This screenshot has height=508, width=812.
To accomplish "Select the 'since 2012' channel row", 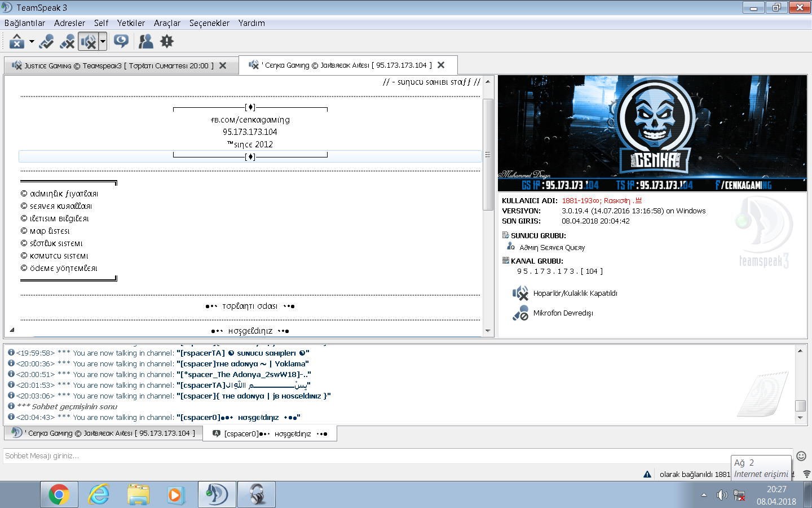I will [250, 144].
